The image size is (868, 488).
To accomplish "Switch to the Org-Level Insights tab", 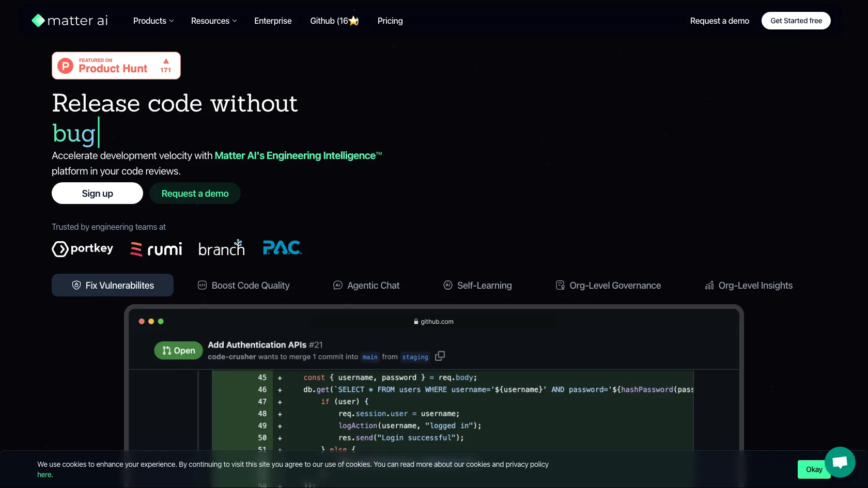I will point(749,285).
